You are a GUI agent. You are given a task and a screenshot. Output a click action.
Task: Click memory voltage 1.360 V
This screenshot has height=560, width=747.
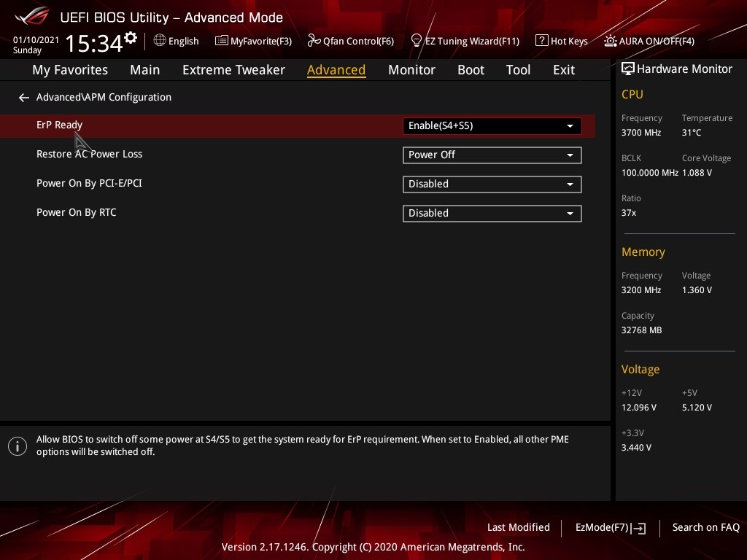pos(697,290)
